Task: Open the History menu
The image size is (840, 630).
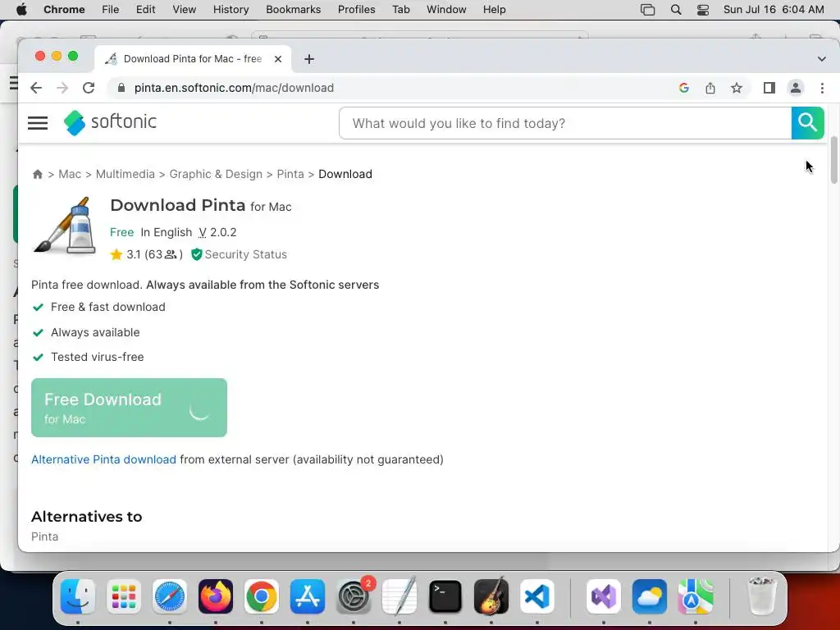Action: pos(231,10)
